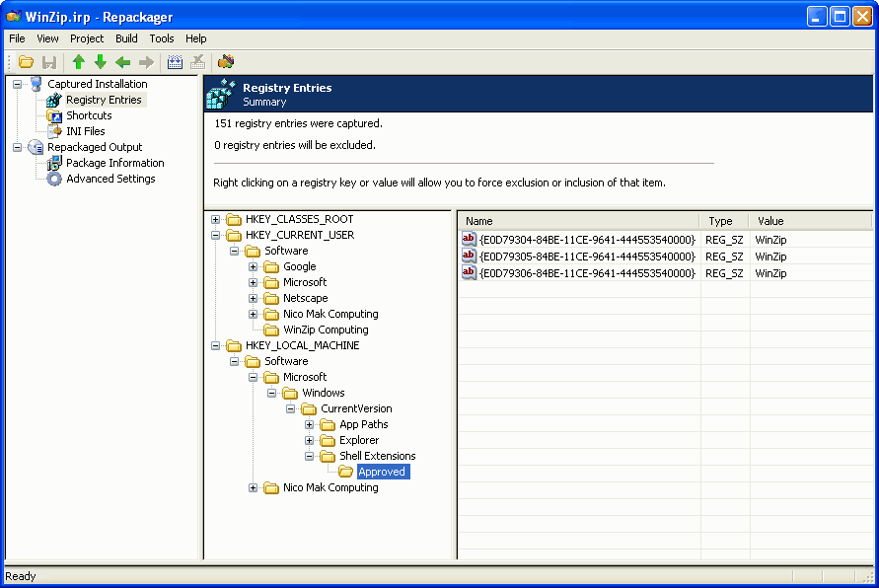Click the green up arrow toolbar icon
This screenshot has width=879, height=588.
point(79,62)
